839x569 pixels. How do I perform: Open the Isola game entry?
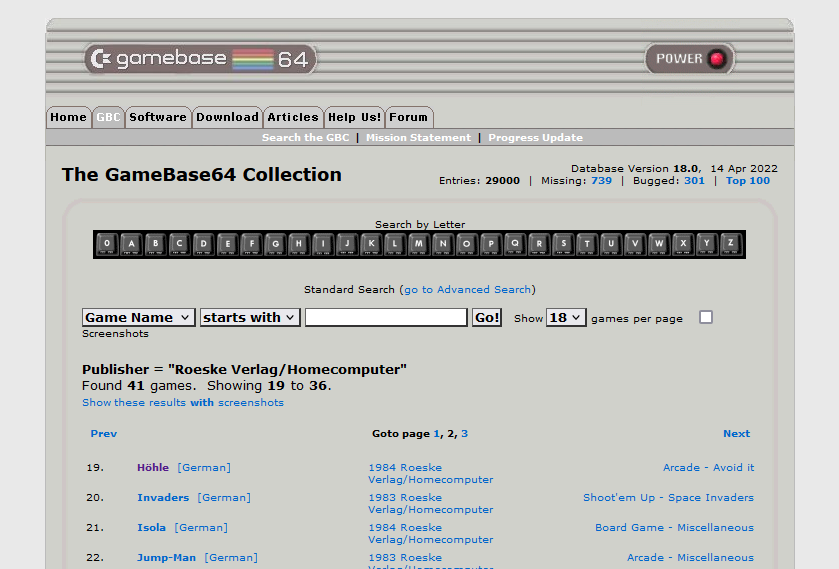[151, 527]
